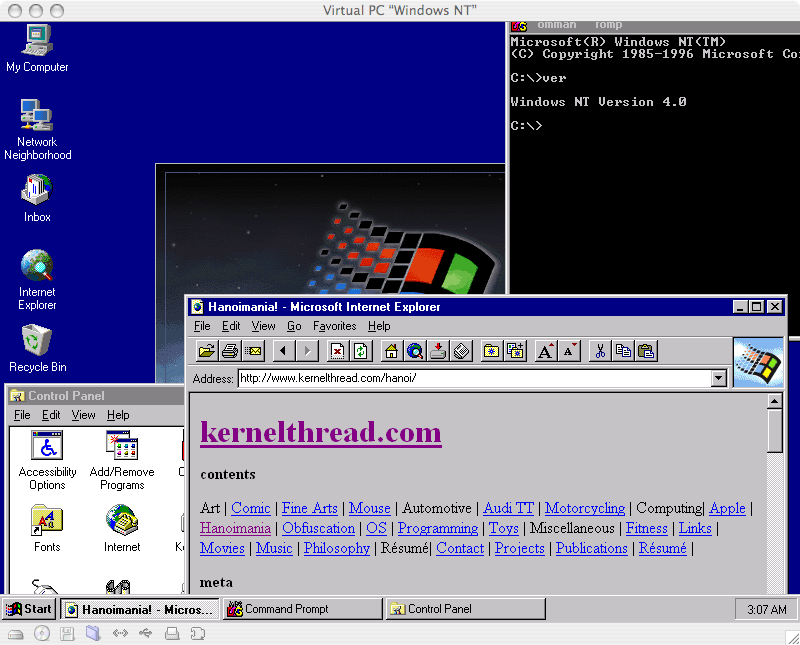Open File menu in Internet Explorer

pos(202,326)
